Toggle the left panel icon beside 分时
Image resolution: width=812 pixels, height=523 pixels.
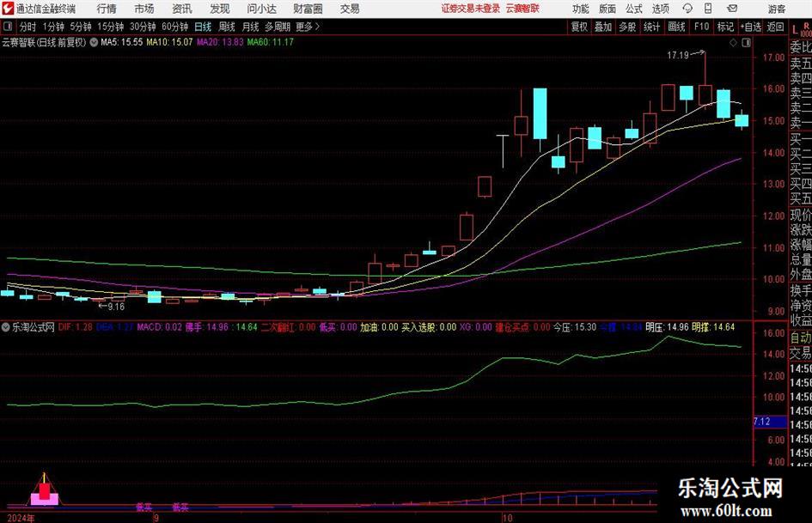8,27
